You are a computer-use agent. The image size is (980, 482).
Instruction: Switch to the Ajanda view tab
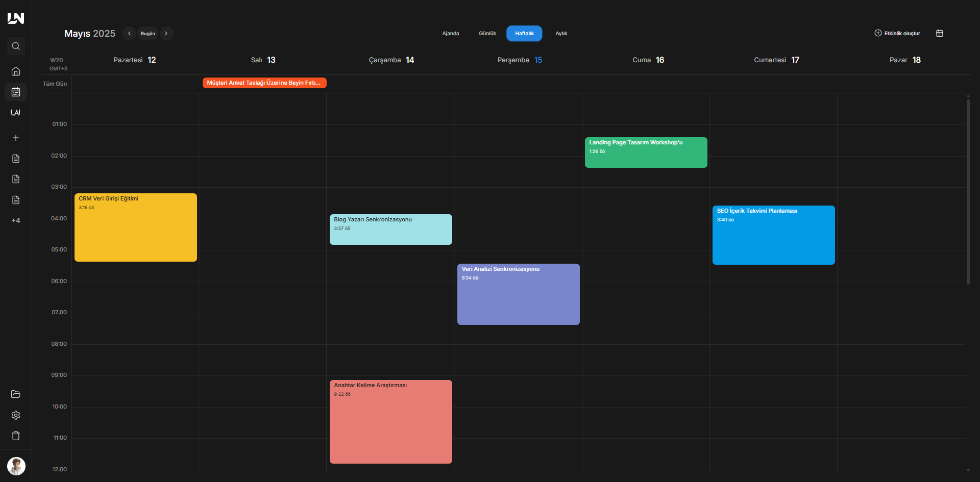tap(450, 33)
